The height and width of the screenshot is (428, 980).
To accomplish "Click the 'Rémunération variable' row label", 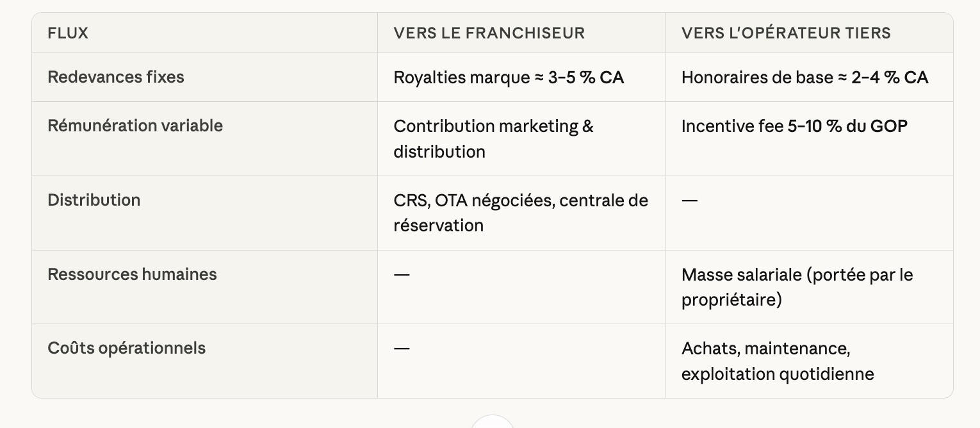I will coord(135,126).
